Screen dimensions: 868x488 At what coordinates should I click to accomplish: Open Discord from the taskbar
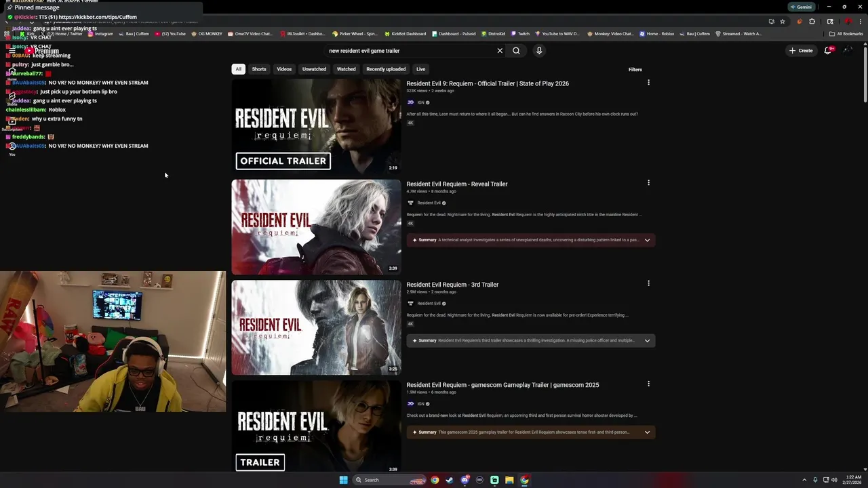[x=465, y=480]
